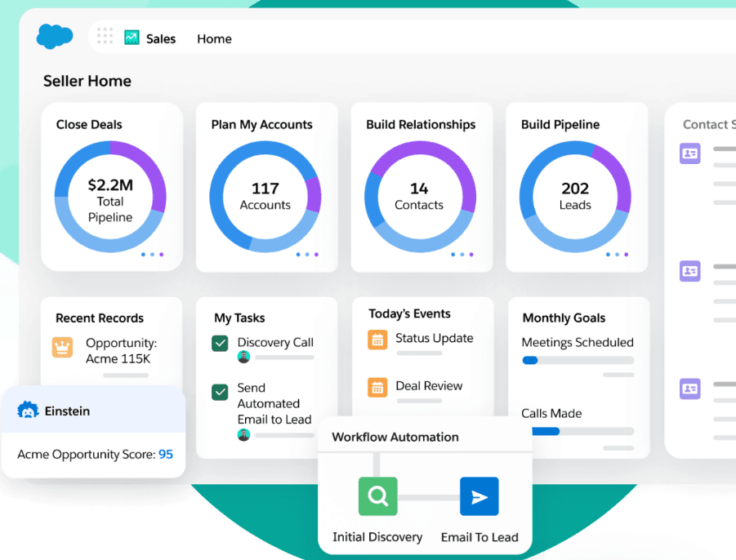
Task: Click the Discovery Call assignee avatar
Action: (243, 358)
